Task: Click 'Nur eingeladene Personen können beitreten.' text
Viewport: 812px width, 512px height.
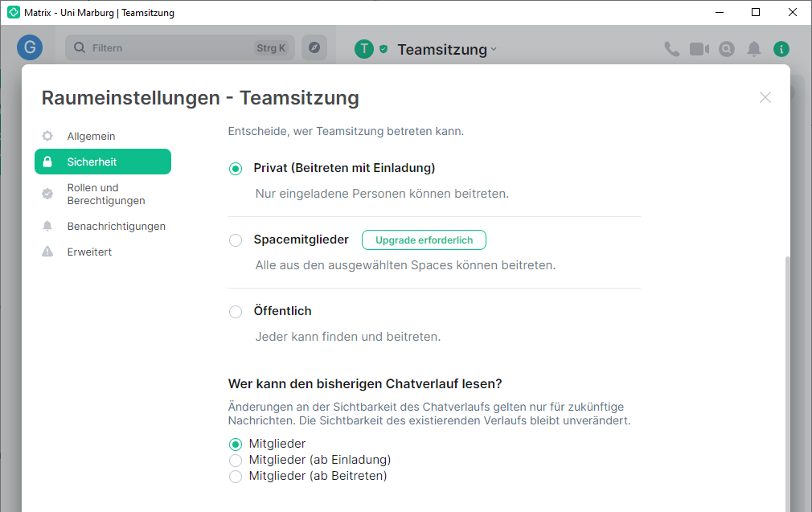Action: (x=382, y=194)
